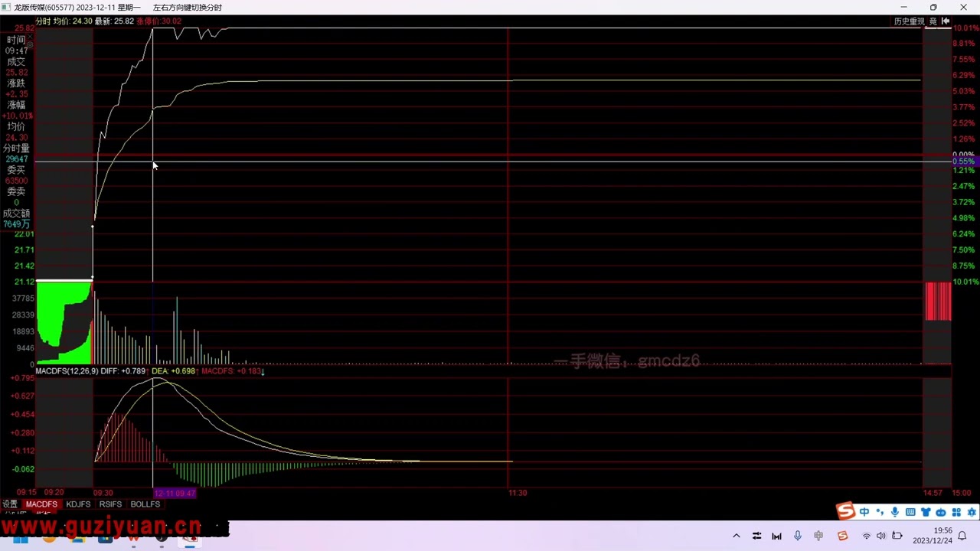
Task: Toggle the 竞 call auction button
Action: tap(933, 21)
